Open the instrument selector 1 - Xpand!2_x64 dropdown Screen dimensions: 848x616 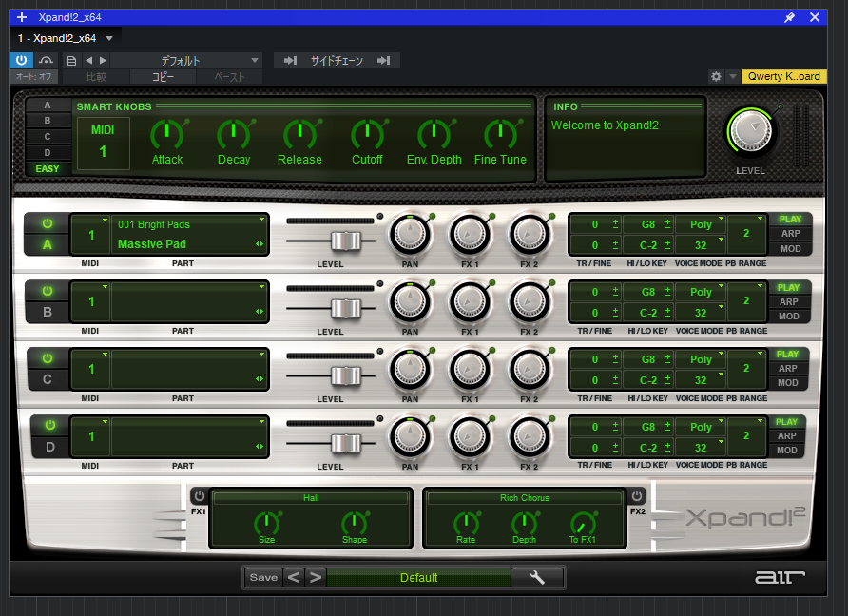65,38
